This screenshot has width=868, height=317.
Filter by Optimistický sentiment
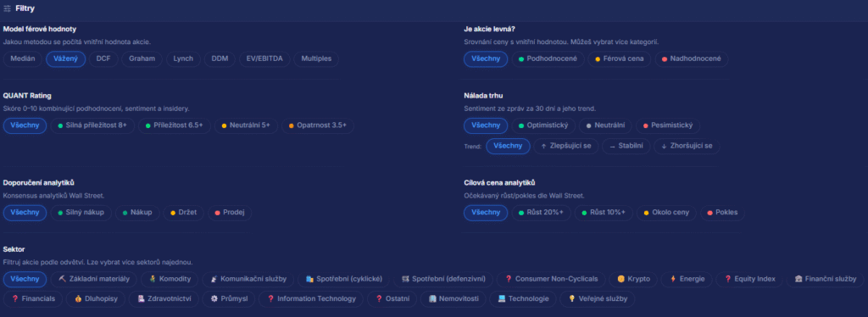(x=543, y=125)
